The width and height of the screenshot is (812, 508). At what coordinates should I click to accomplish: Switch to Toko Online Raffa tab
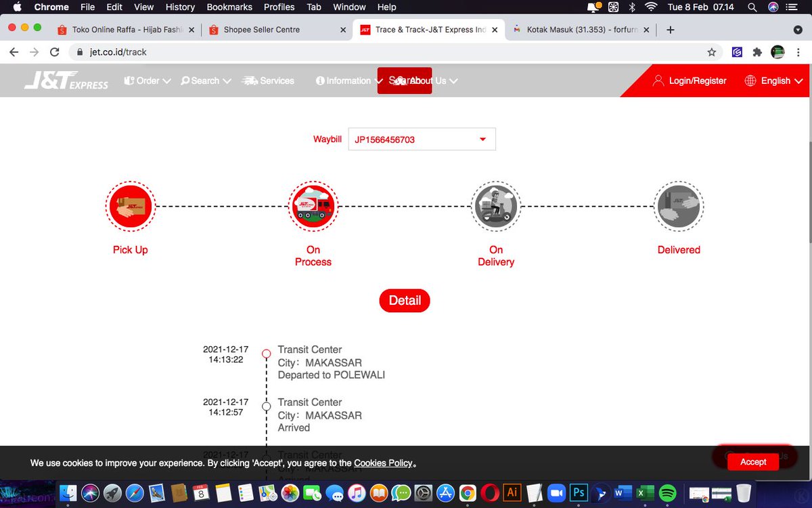pos(126,30)
